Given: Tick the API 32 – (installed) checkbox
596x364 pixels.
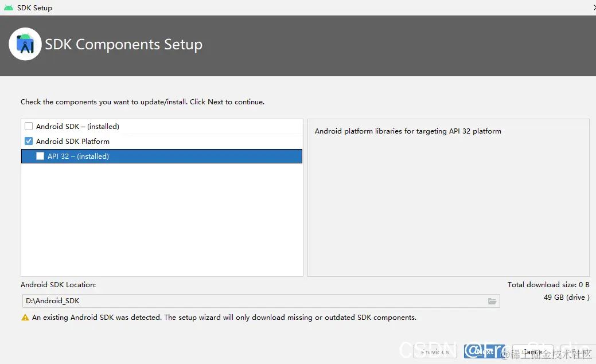Looking at the screenshot, I should pos(40,156).
